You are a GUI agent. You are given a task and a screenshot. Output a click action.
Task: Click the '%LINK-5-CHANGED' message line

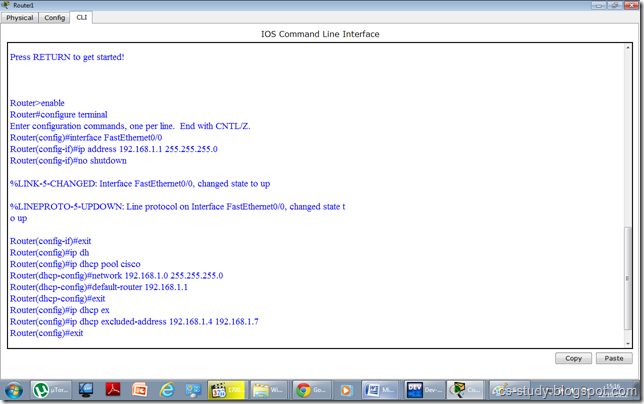140,184
